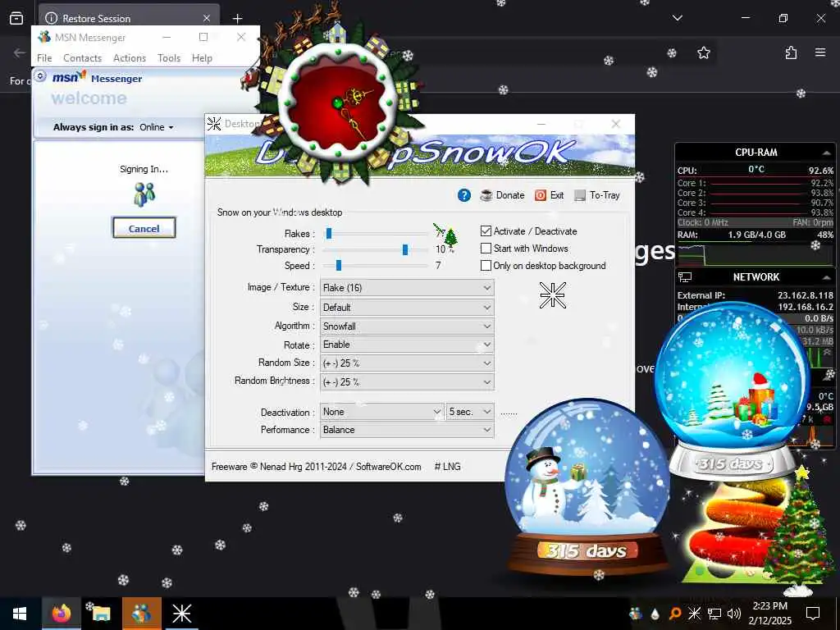The height and width of the screenshot is (630, 840).
Task: Open the Firefox extensions puzzle icon
Action: click(791, 52)
